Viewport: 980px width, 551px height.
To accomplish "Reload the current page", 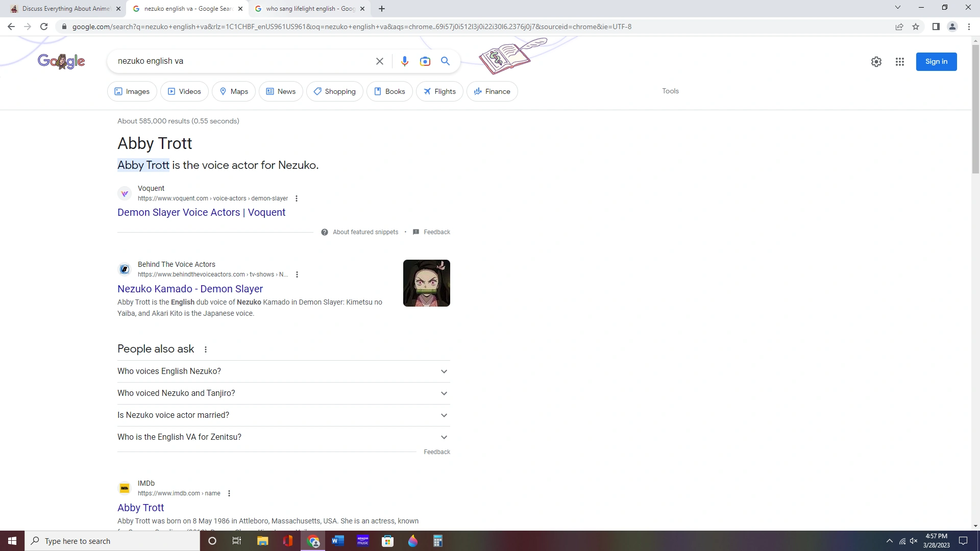I will tap(44, 27).
